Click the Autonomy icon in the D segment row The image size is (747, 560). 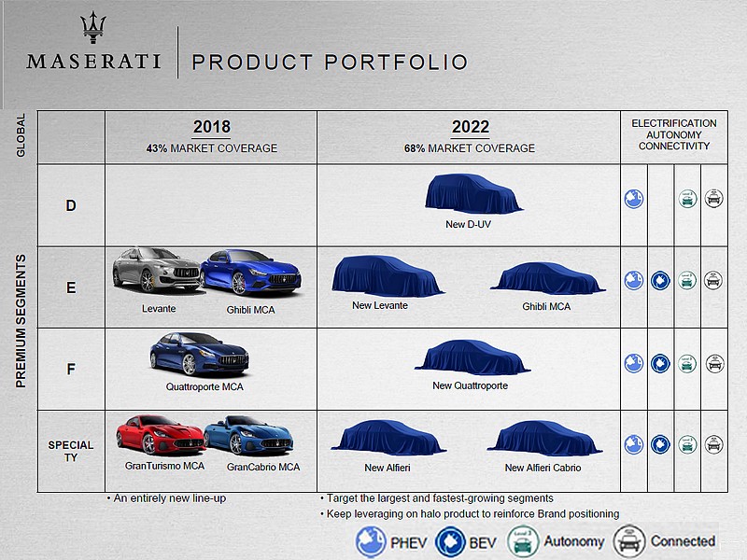pos(687,199)
